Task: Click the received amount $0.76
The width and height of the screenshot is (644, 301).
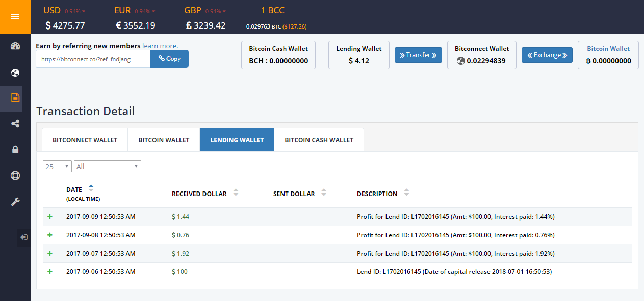Action: (181, 235)
